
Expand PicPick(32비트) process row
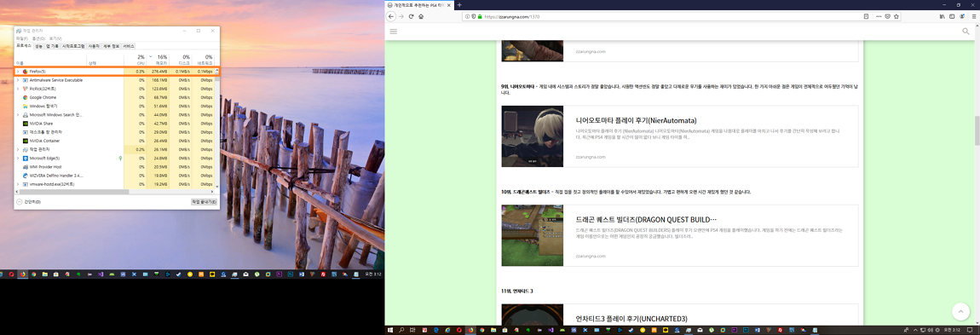[x=18, y=89]
